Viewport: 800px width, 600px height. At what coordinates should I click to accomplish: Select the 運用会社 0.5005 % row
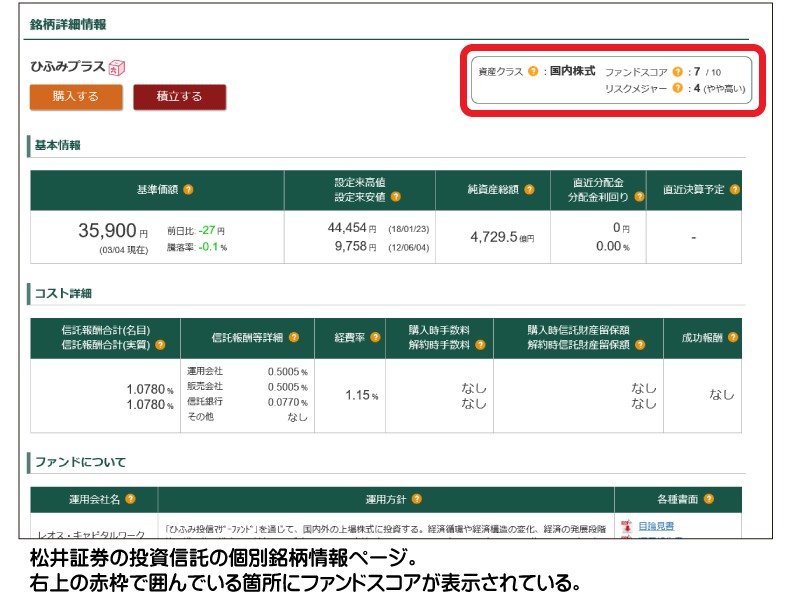247,371
